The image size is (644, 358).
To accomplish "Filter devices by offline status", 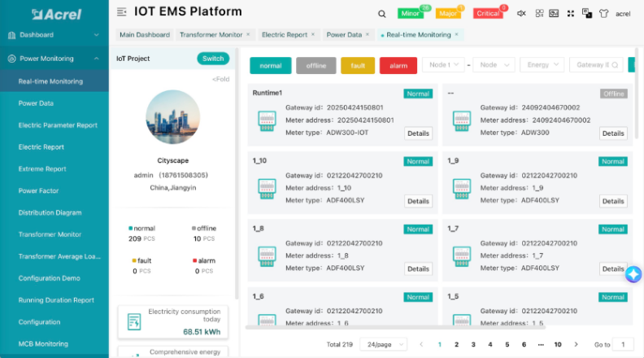I will (316, 65).
